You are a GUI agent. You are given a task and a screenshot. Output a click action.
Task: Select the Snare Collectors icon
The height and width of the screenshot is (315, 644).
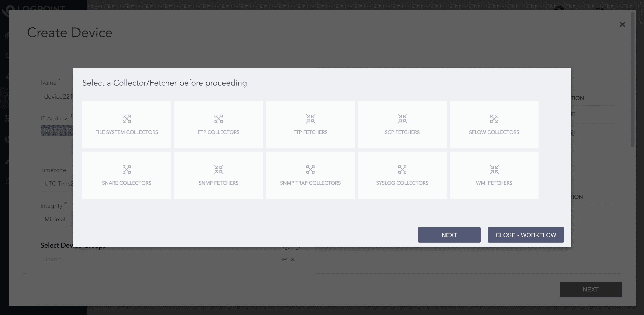click(x=126, y=169)
